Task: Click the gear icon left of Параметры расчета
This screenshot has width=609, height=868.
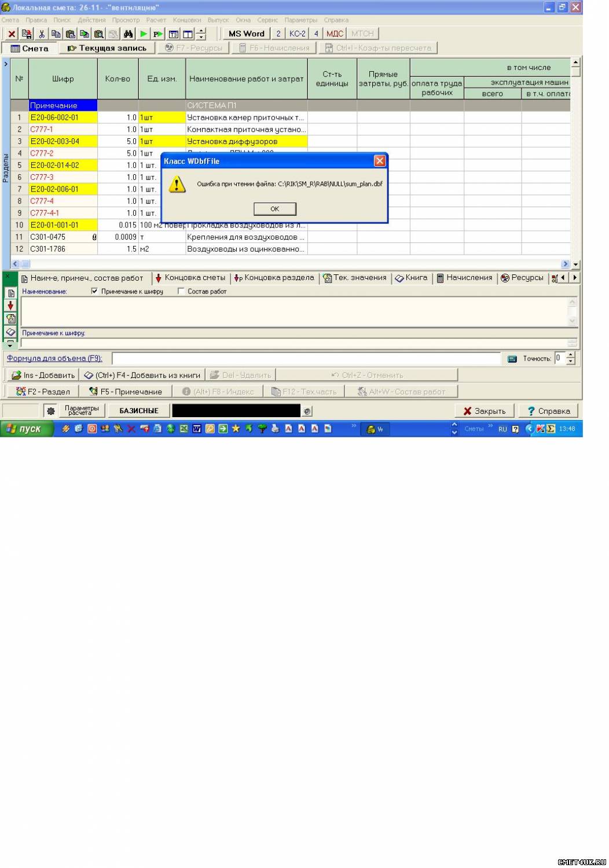Action: click(51, 411)
